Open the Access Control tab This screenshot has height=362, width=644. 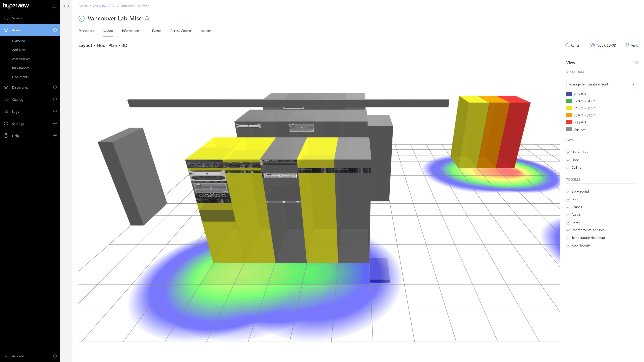coord(181,31)
